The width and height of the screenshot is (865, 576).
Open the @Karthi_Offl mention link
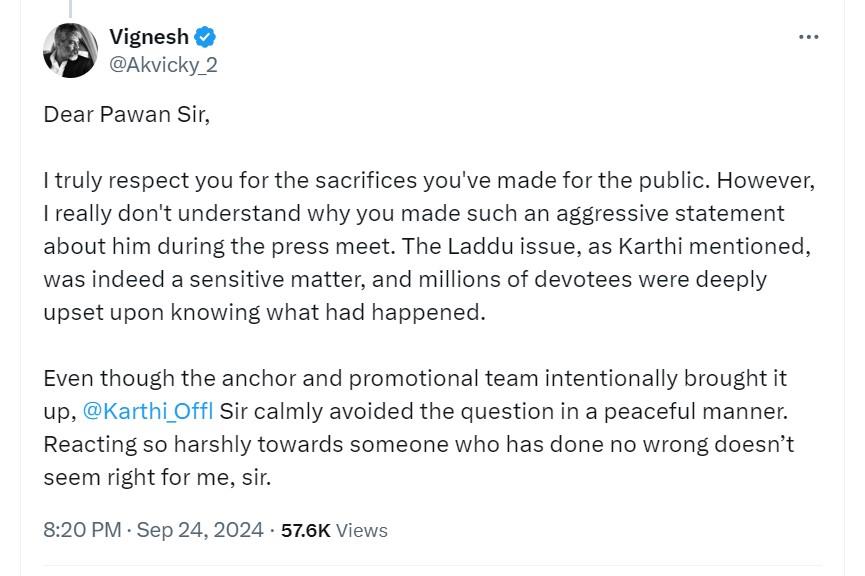(x=148, y=411)
